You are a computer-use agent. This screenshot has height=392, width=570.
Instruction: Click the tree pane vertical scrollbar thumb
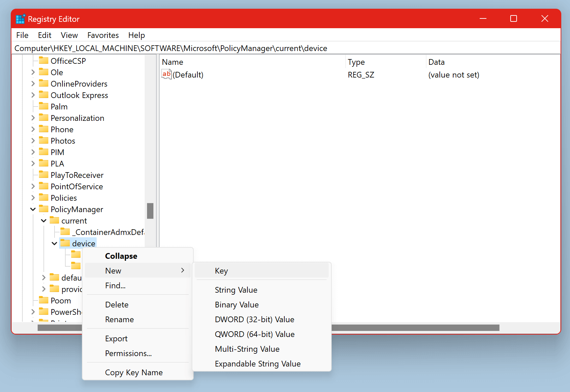[x=150, y=211]
